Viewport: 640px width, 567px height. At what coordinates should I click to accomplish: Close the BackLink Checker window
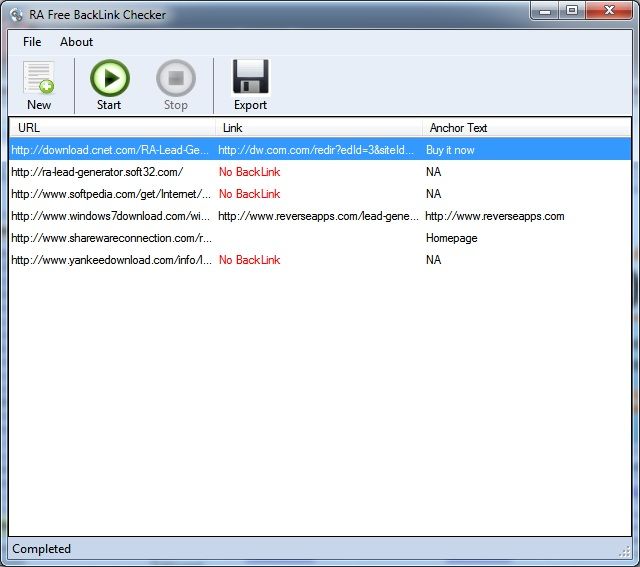(x=609, y=11)
